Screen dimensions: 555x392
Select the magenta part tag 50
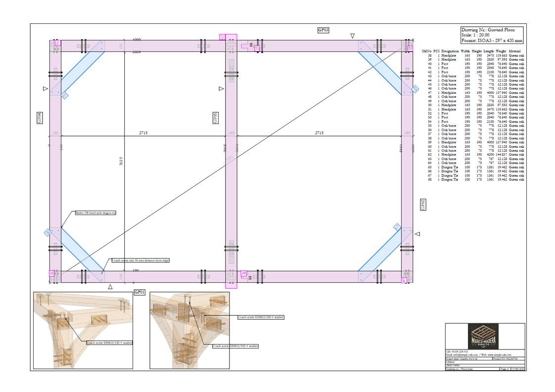410,48
